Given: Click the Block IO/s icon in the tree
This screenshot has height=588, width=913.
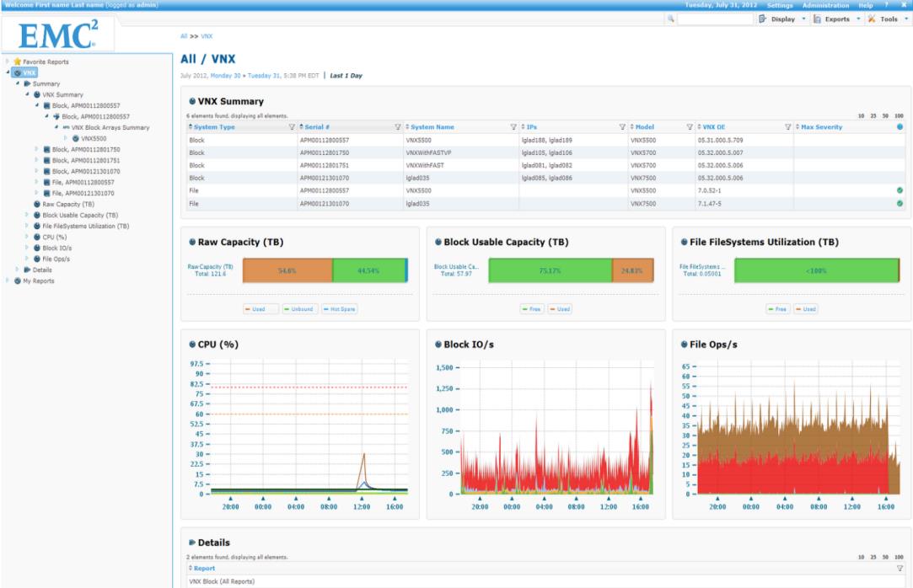Looking at the screenshot, I should tap(37, 248).
